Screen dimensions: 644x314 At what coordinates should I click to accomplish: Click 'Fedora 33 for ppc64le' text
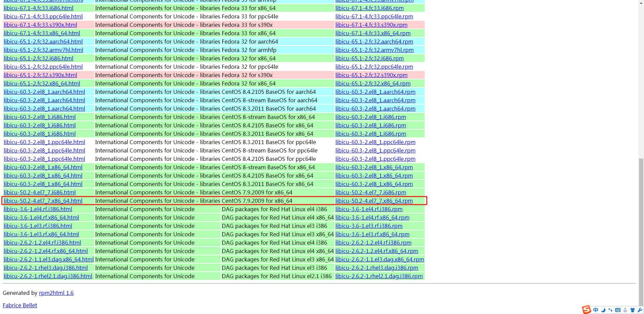pyautogui.click(x=250, y=16)
